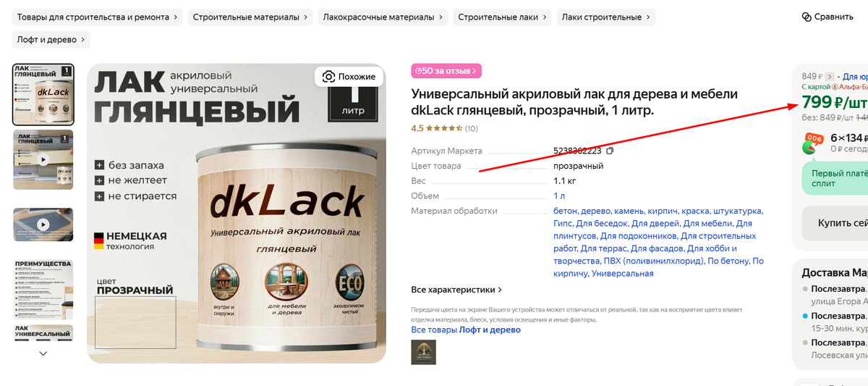Image resolution: width=868 pixels, height=386 pixels.
Task: Open Товары для строительства и ремонта breadcrumb
Action: (x=97, y=17)
